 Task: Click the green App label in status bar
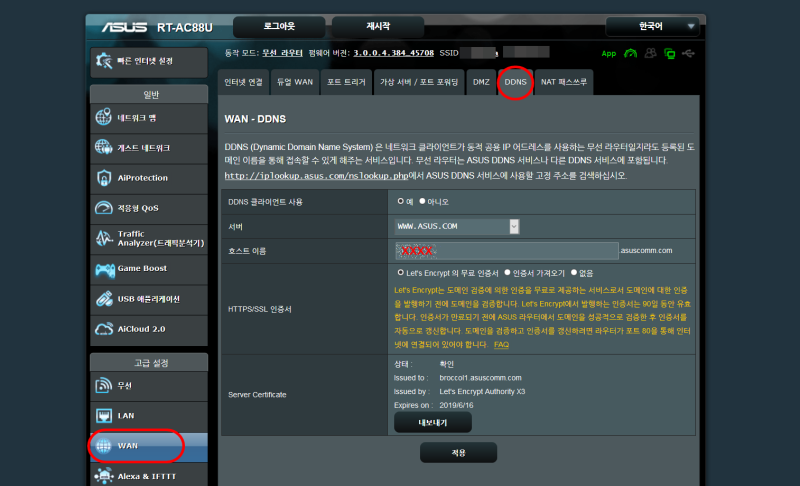[609, 54]
